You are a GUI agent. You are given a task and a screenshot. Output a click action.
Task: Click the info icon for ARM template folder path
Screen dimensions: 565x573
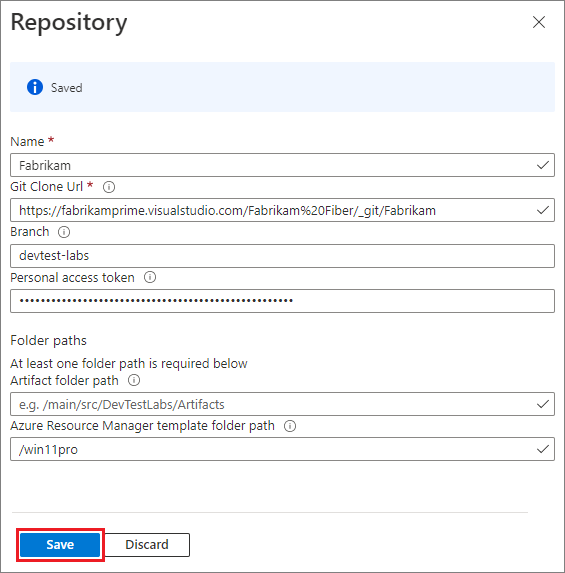pyautogui.click(x=290, y=426)
